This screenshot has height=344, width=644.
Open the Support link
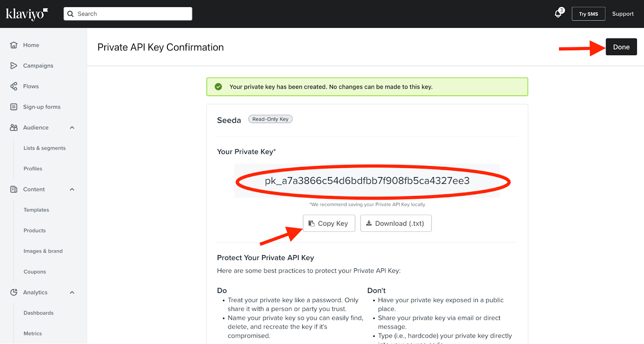click(x=623, y=14)
